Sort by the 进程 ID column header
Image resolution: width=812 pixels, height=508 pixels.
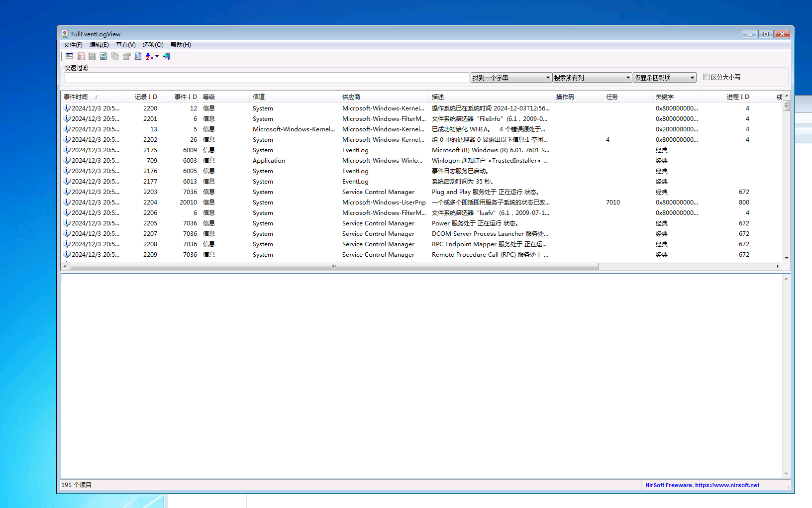727,97
